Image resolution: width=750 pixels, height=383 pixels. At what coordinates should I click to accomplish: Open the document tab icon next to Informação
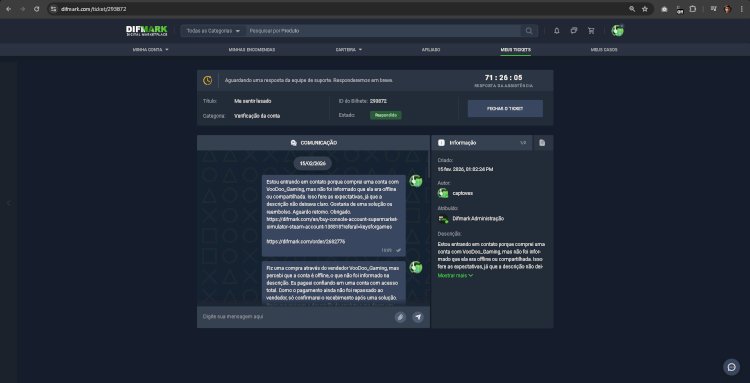[x=542, y=142]
